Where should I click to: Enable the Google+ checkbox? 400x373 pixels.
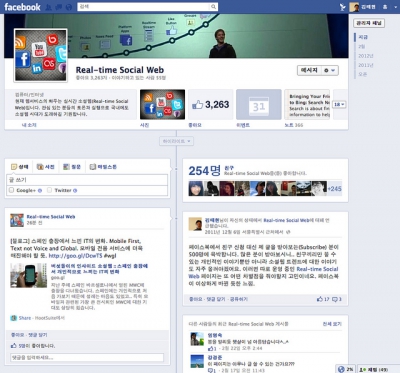(12, 190)
